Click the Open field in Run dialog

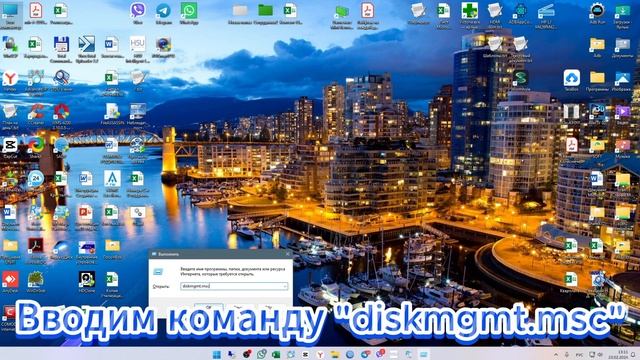(234, 286)
